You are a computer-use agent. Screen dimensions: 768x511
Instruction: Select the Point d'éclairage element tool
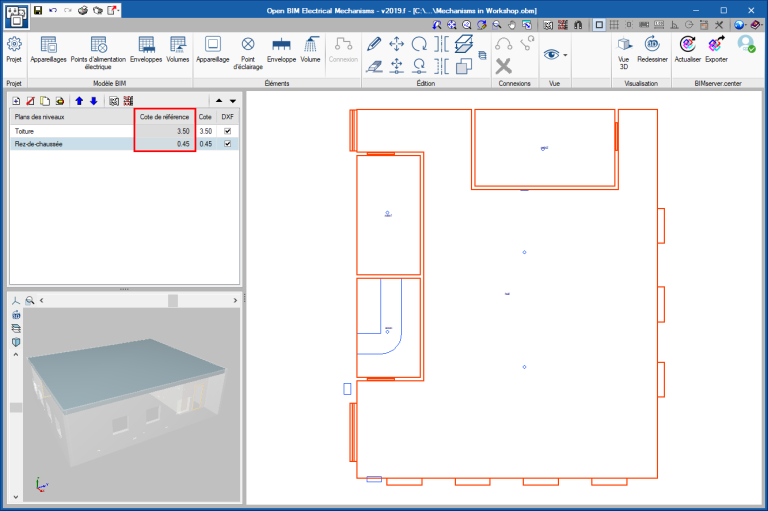pyautogui.click(x=247, y=45)
